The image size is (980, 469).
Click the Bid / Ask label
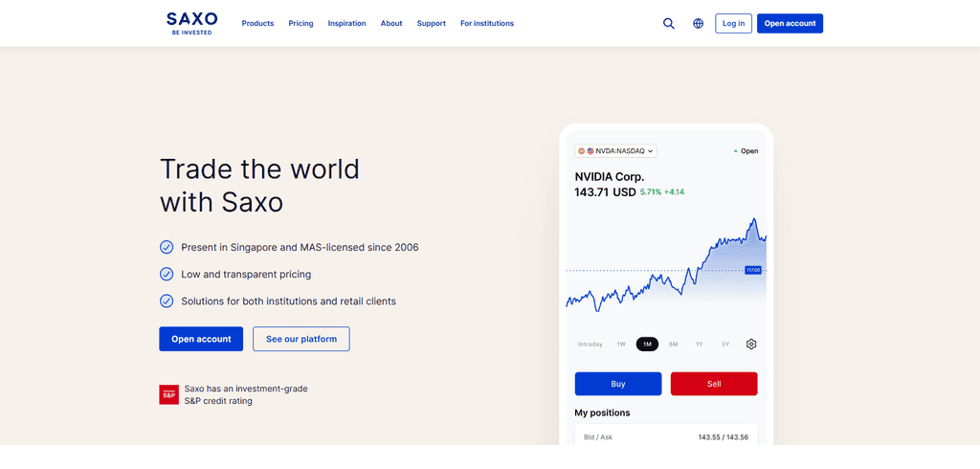(598, 437)
